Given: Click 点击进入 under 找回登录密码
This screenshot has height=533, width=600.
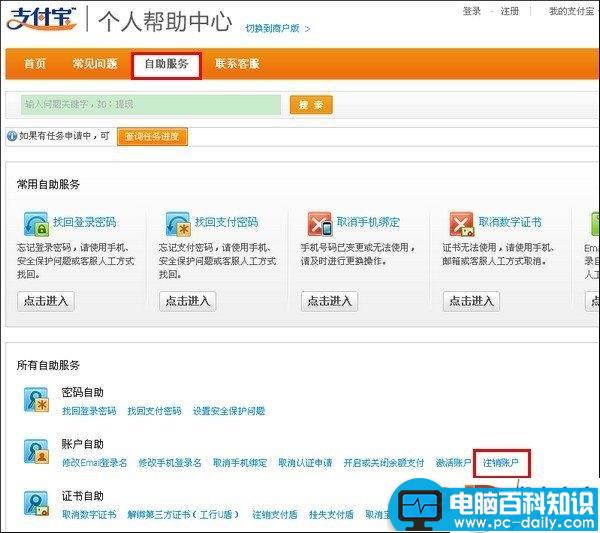Looking at the screenshot, I should [46, 301].
